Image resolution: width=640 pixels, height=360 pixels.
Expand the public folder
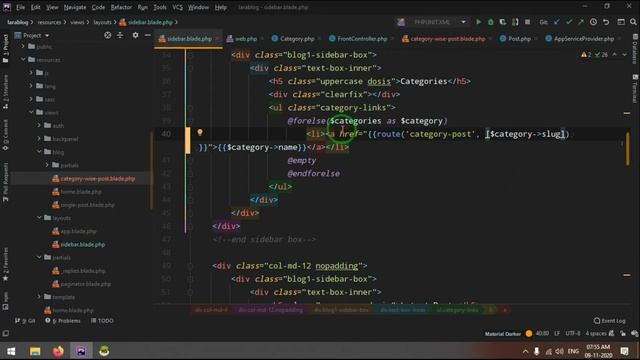[x=23, y=47]
